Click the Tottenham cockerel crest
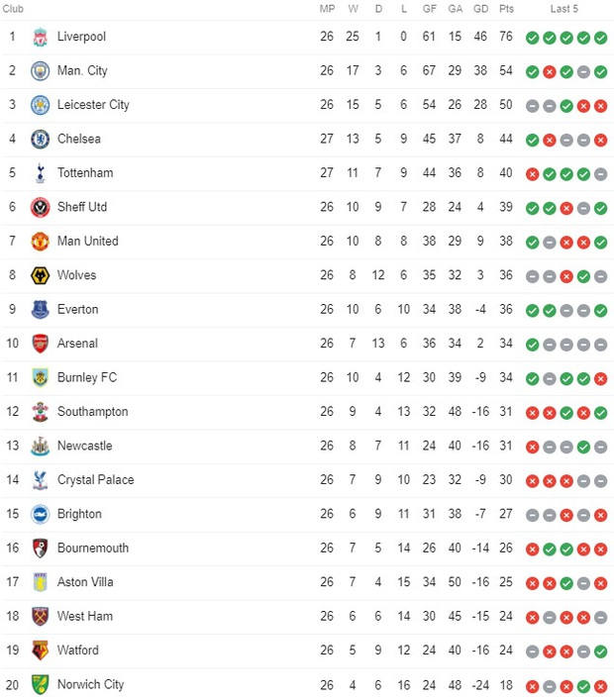 click(x=41, y=173)
